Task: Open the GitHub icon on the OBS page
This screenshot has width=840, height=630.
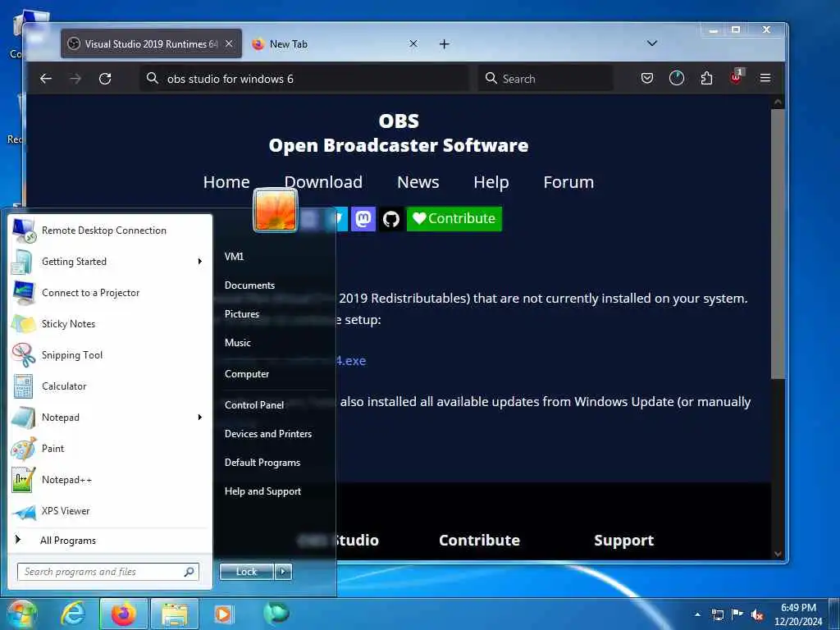Action: [x=391, y=218]
